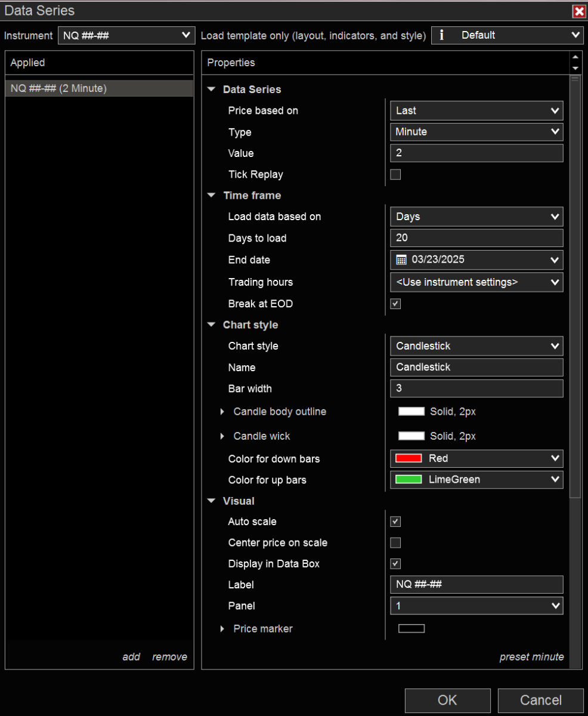Open the End date calendar picker
This screenshot has height=716, width=588.
[401, 260]
